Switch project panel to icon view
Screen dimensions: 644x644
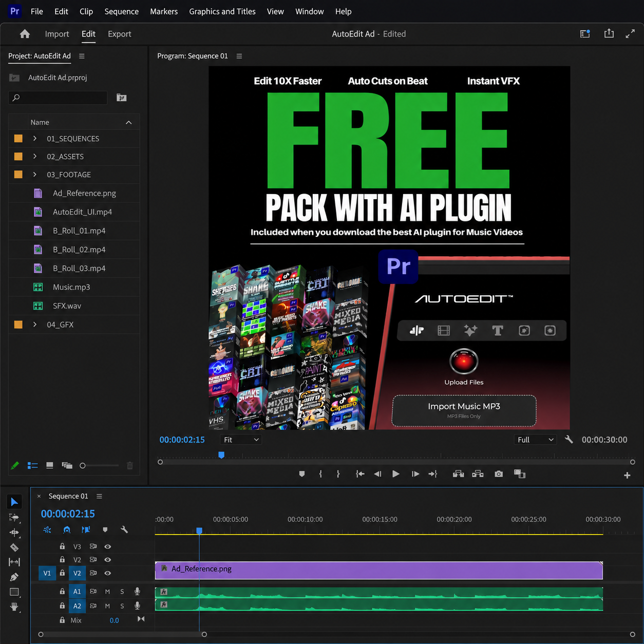tap(50, 465)
